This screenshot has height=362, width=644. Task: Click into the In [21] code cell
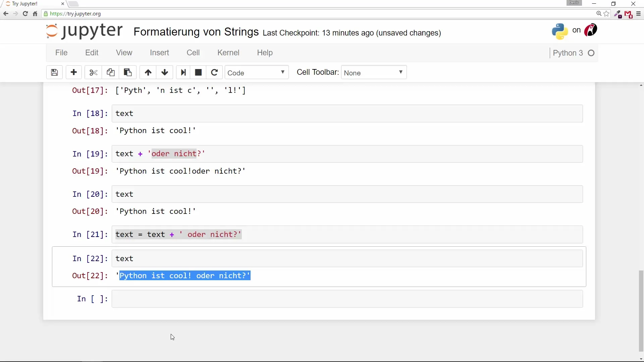tap(347, 234)
